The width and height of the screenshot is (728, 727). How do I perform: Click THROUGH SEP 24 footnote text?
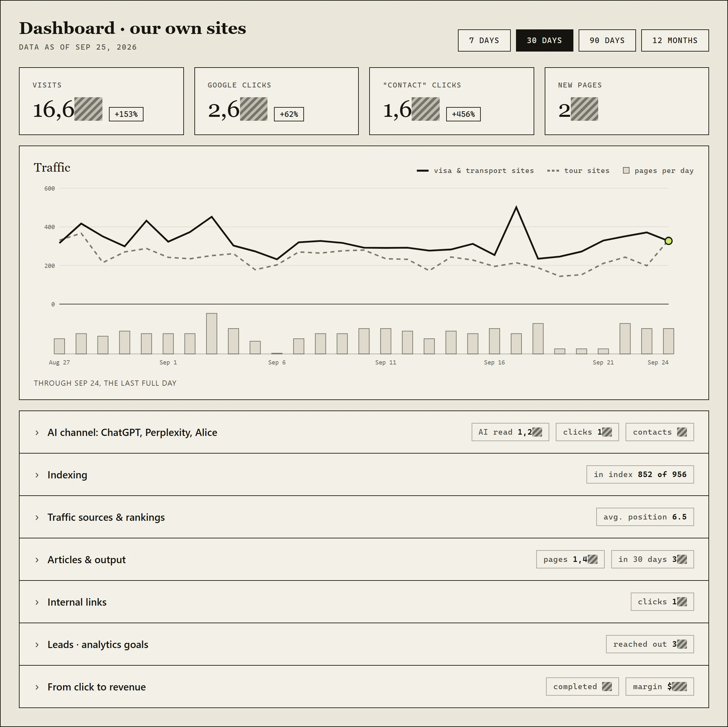pos(105,383)
